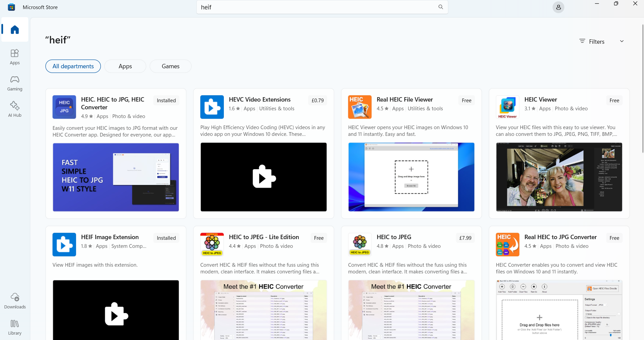Screen dimensions: 644x340
Task: Click the "heif" results heading
Action: click(x=58, y=40)
